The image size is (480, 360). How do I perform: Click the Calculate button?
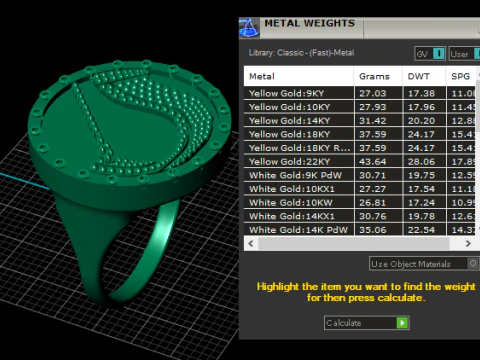point(367,323)
